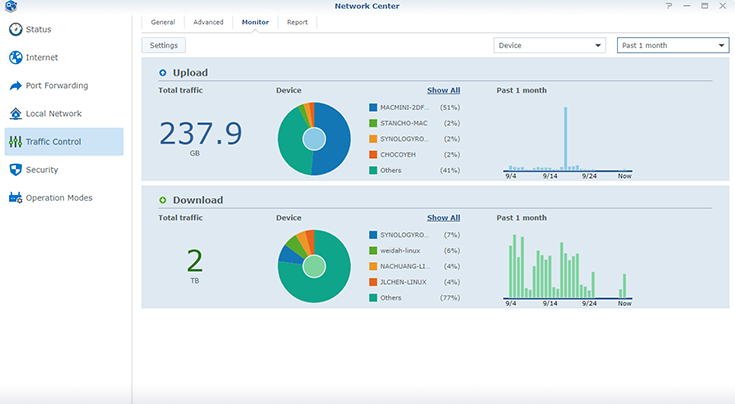Open help question mark in title bar

tap(669, 6)
